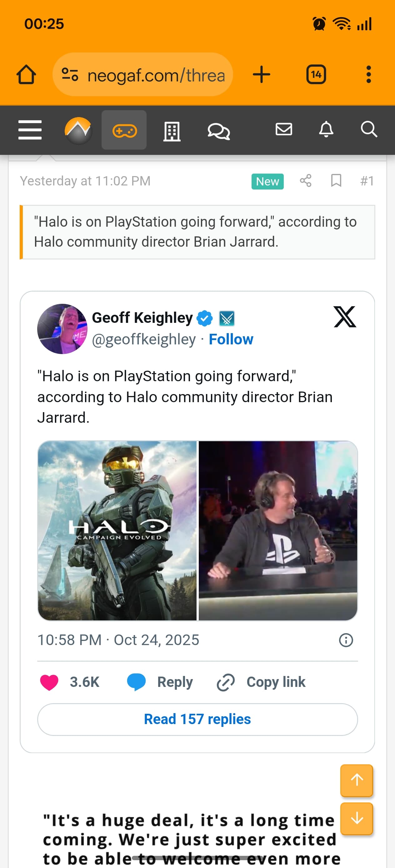Tap the NeoGAF logo icon
Screen dimensions: 395x868
pos(78,131)
